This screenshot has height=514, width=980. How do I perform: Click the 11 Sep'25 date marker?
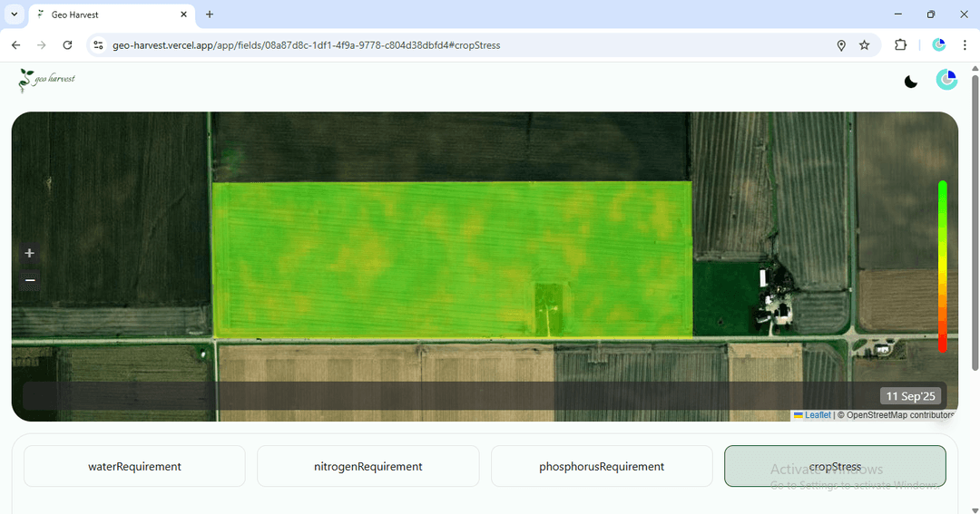[x=910, y=396]
